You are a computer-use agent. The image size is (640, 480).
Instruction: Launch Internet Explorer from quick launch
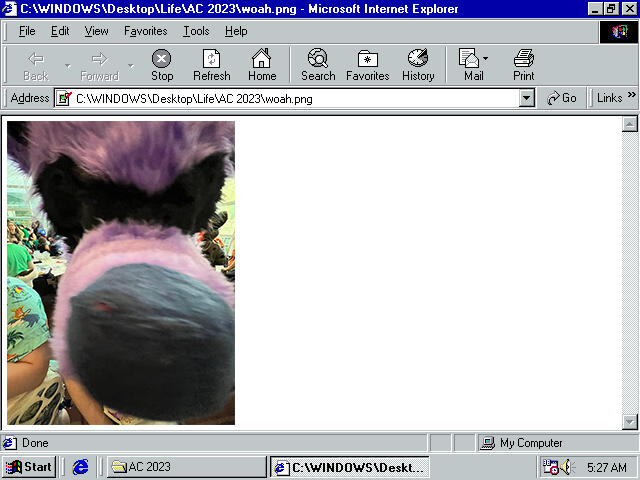click(x=81, y=467)
